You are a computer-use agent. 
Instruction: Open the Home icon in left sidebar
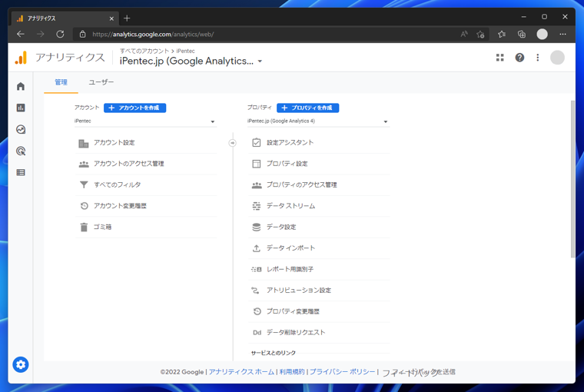[21, 86]
